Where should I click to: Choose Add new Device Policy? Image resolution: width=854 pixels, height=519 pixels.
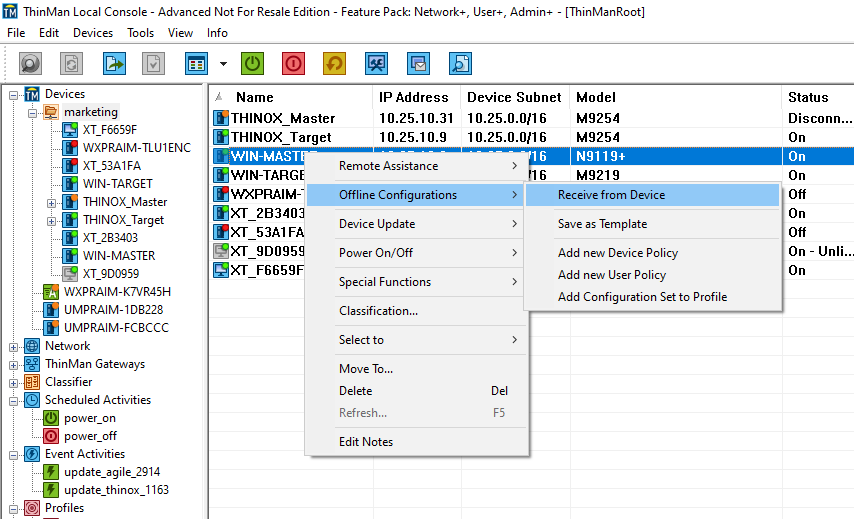[x=652, y=253]
